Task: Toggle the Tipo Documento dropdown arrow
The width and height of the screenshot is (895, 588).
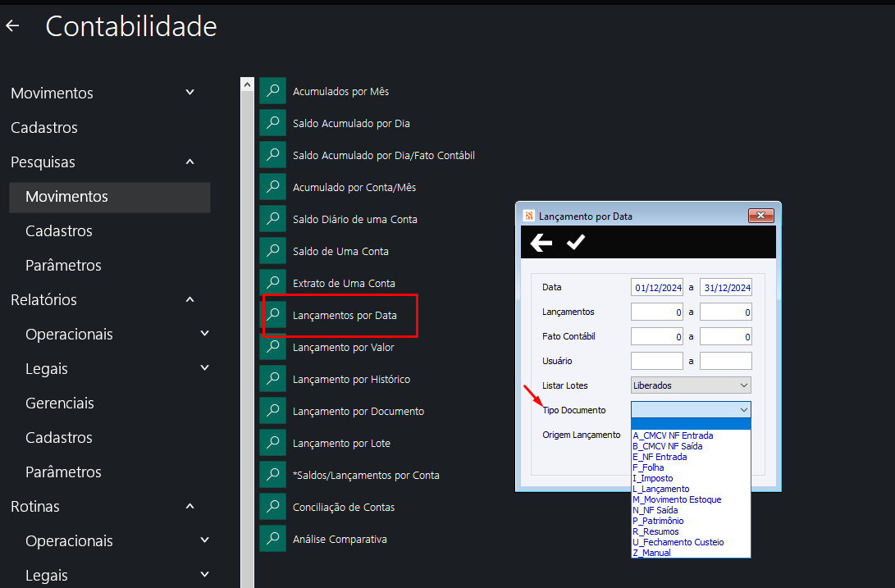Action: click(x=744, y=410)
